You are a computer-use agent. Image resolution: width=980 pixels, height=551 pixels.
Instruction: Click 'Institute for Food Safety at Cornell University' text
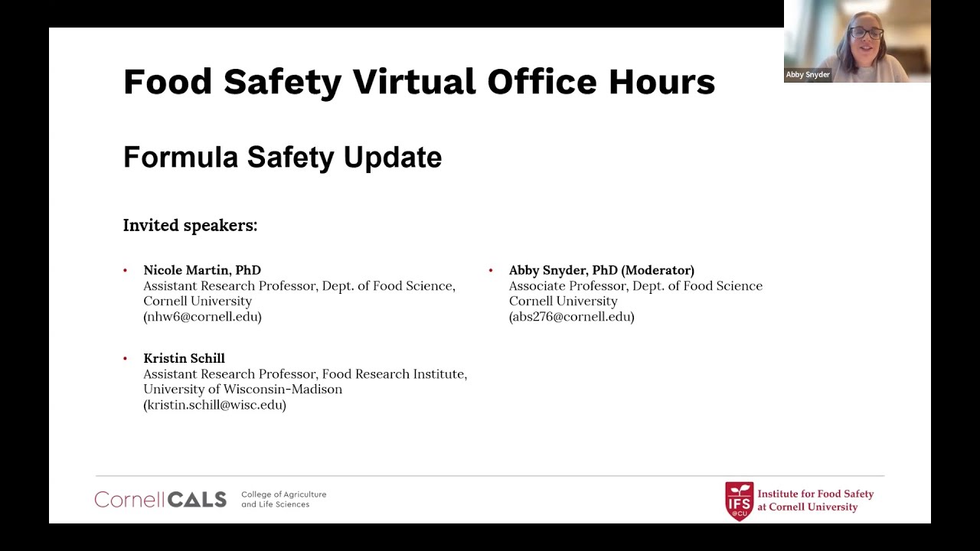click(x=815, y=500)
